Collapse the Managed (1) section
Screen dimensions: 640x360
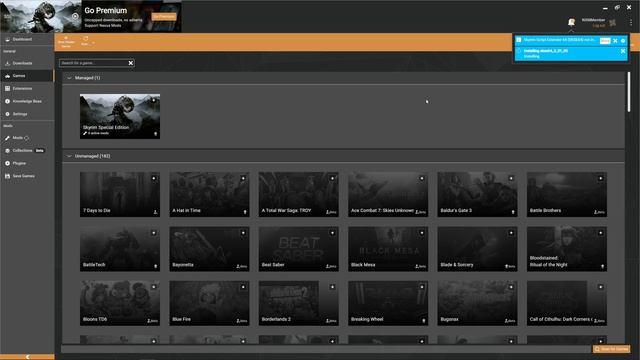click(69, 78)
